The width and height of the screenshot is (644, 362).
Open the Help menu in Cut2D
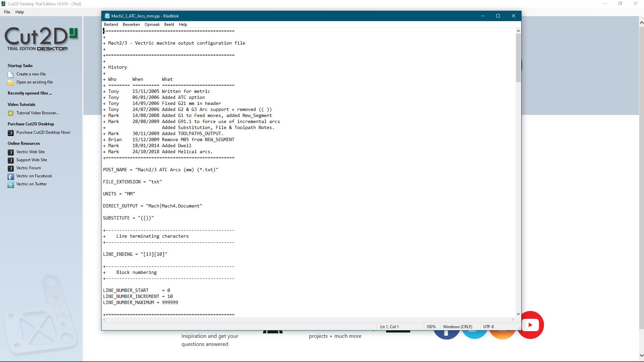click(x=19, y=12)
